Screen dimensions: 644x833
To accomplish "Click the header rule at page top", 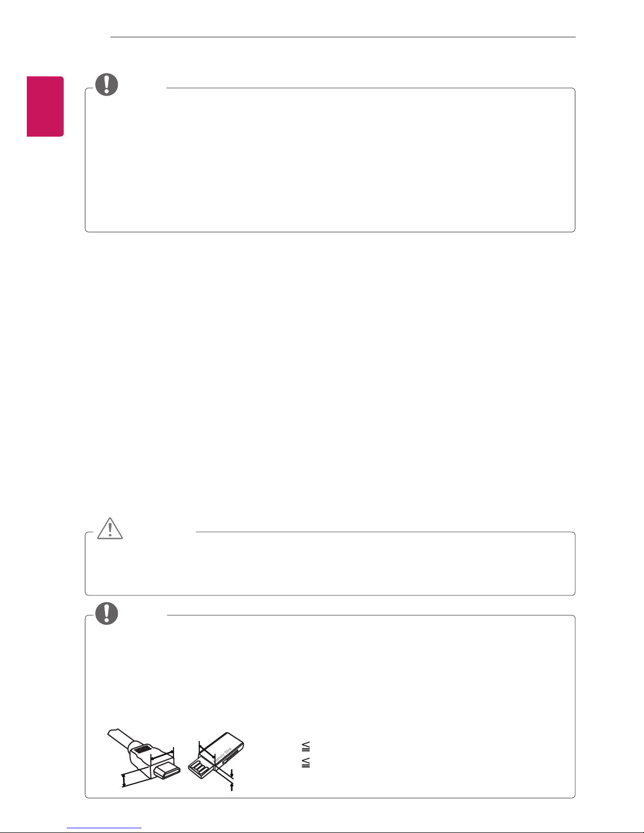I will (x=344, y=37).
